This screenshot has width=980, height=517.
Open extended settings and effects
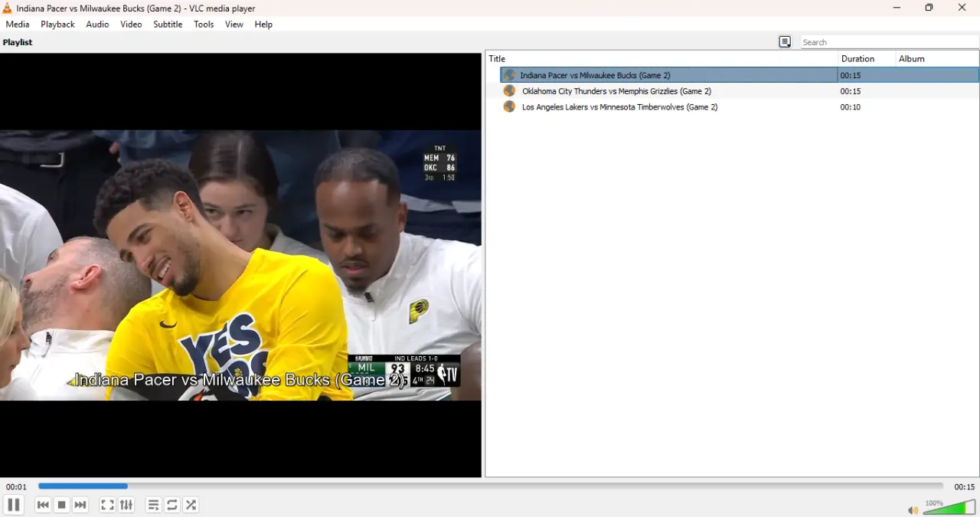tap(126, 505)
